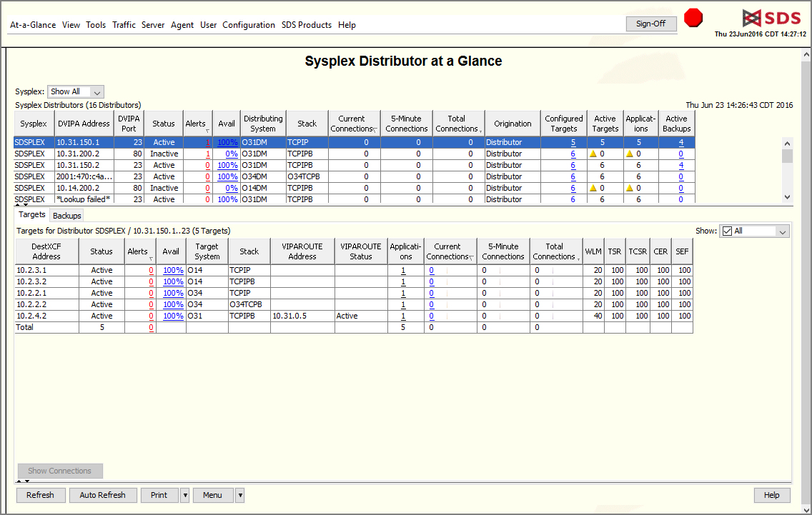The height and width of the screenshot is (515, 812).
Task: Open Applications link for target 10.2.4.2
Action: tap(403, 316)
